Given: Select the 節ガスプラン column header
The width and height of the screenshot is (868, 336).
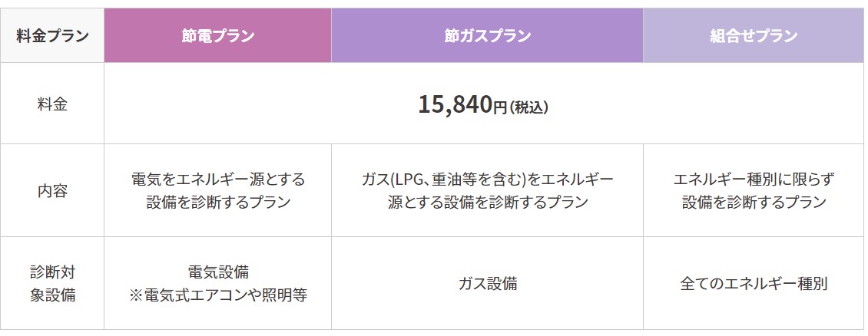Looking at the screenshot, I should [487, 36].
